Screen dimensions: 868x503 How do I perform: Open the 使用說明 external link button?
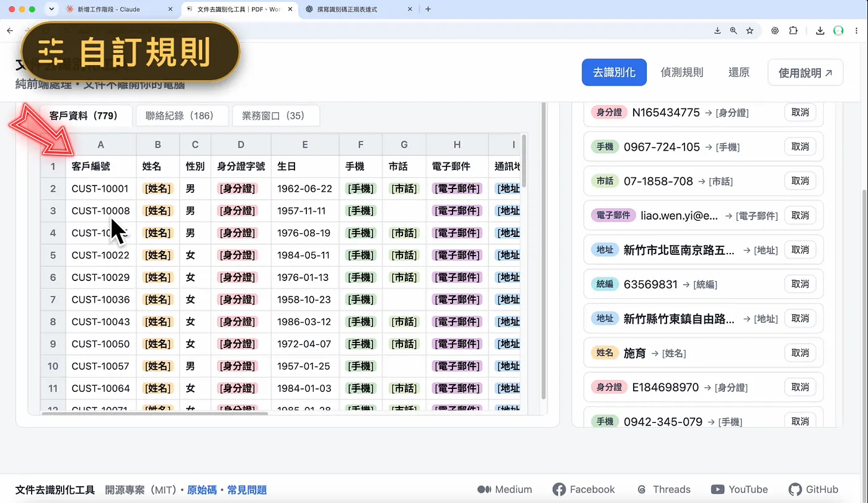pos(805,73)
